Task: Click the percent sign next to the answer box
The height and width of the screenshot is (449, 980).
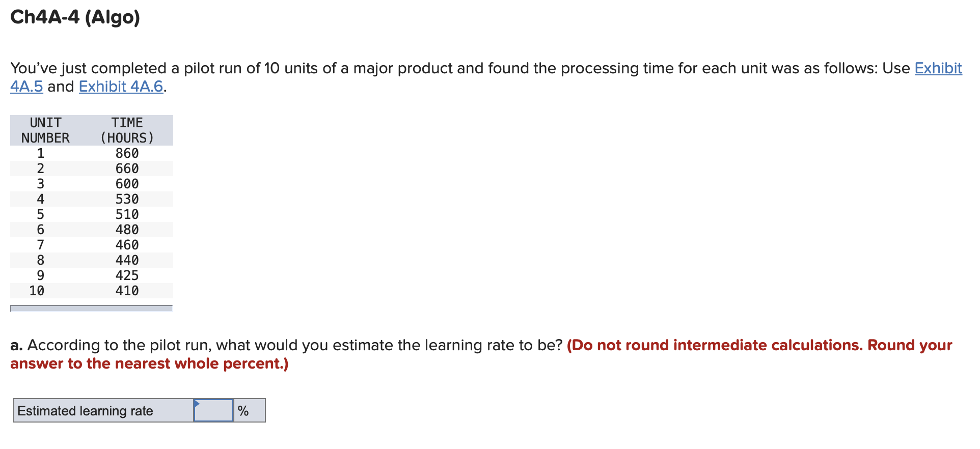Action: tap(244, 410)
